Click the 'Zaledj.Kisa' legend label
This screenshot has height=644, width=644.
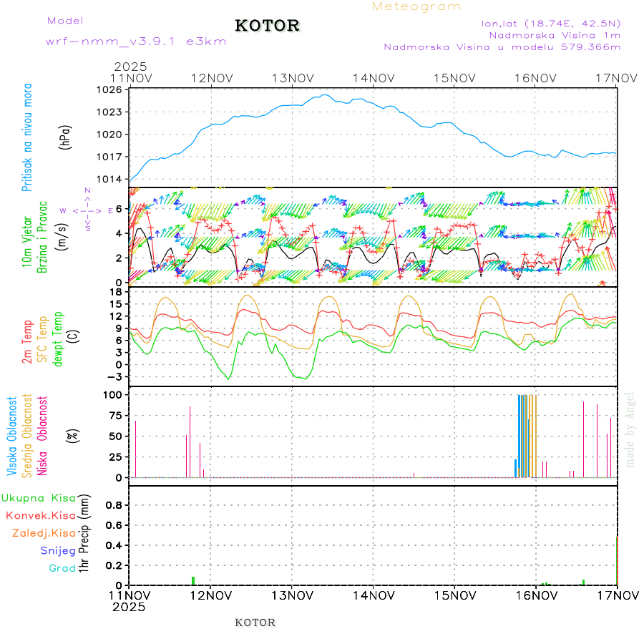pos(44,533)
